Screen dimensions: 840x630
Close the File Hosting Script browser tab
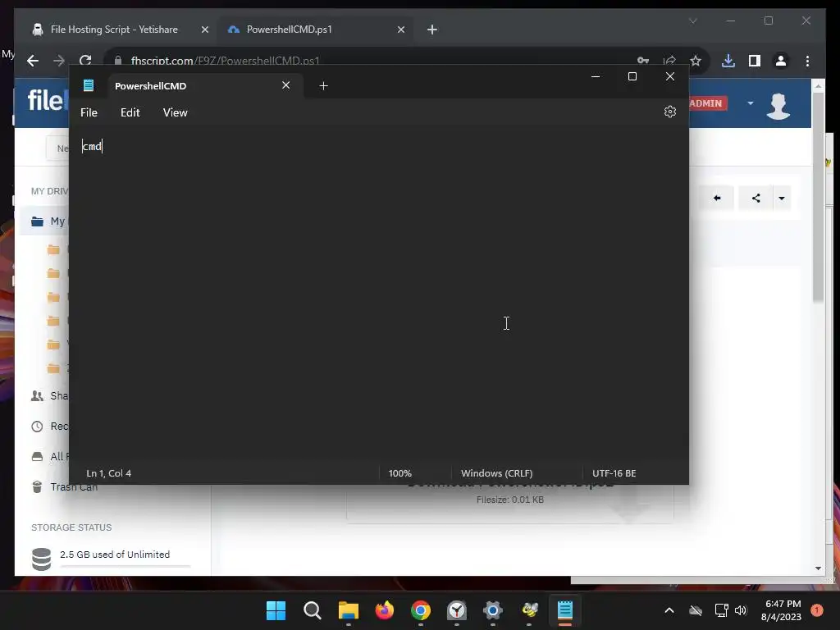204,30
